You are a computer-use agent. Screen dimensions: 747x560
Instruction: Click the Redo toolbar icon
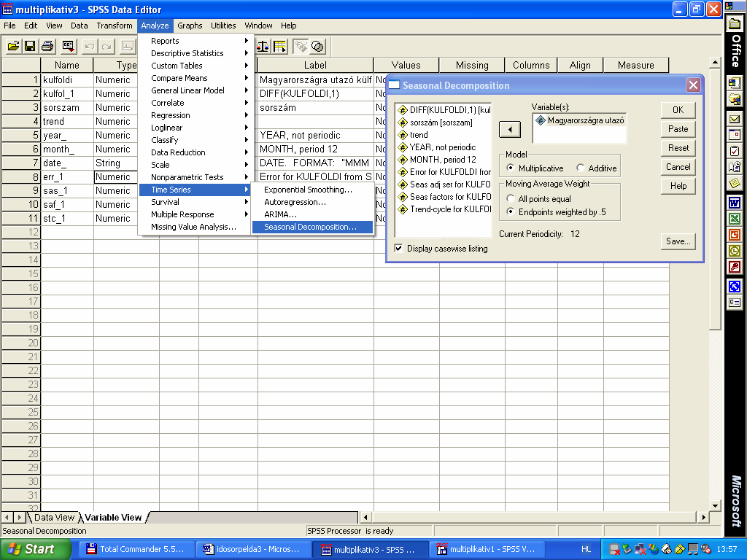(x=107, y=46)
